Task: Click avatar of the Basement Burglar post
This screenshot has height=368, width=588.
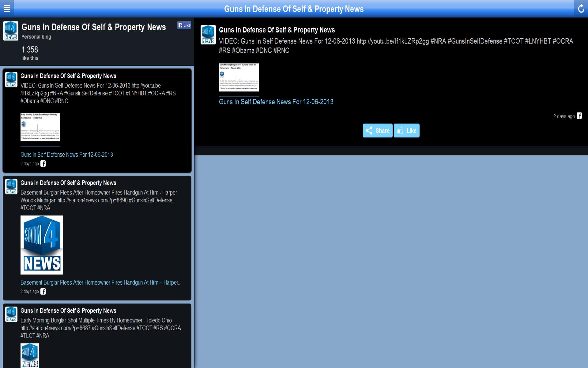Action: point(11,187)
